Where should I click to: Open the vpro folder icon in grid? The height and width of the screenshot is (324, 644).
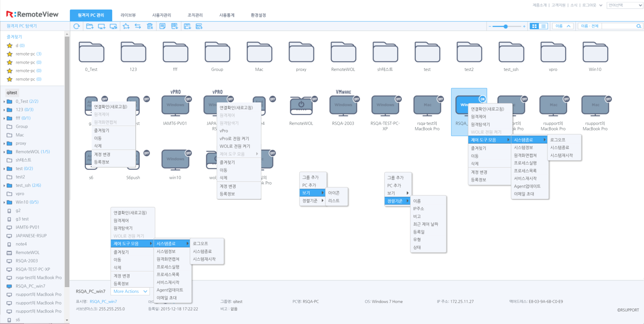click(553, 52)
